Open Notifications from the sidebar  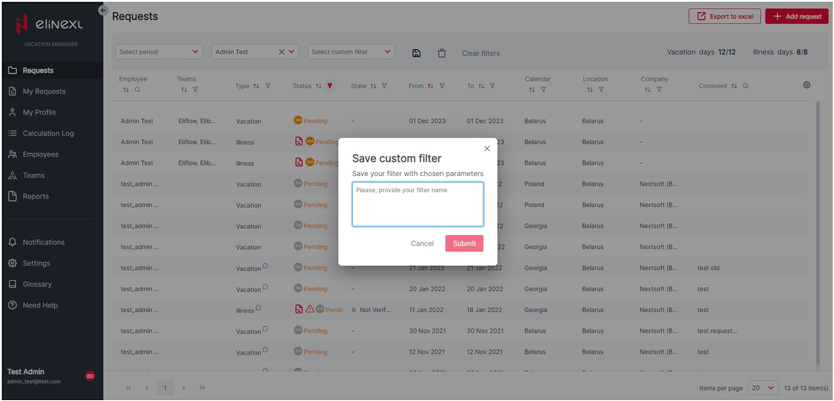coord(43,242)
